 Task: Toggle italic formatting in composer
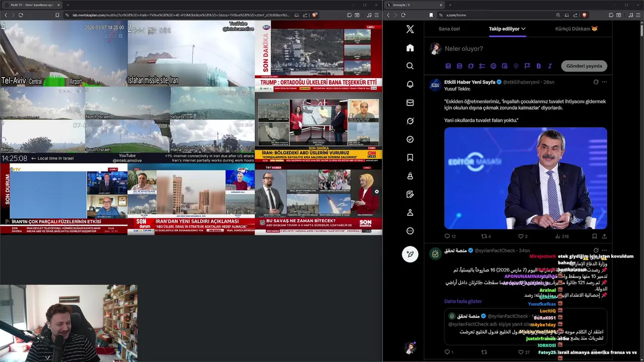click(550, 66)
